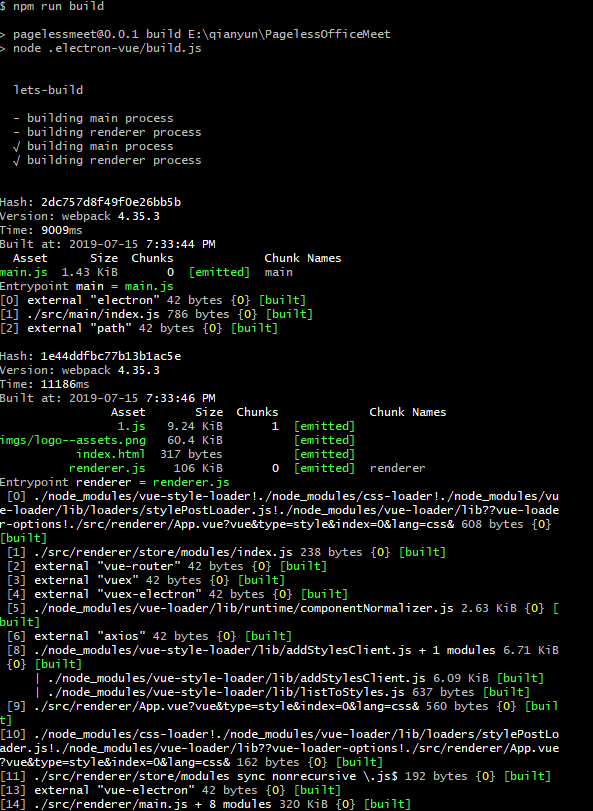Click "index.html" asset name
The width and height of the screenshot is (593, 811).
coord(111,454)
